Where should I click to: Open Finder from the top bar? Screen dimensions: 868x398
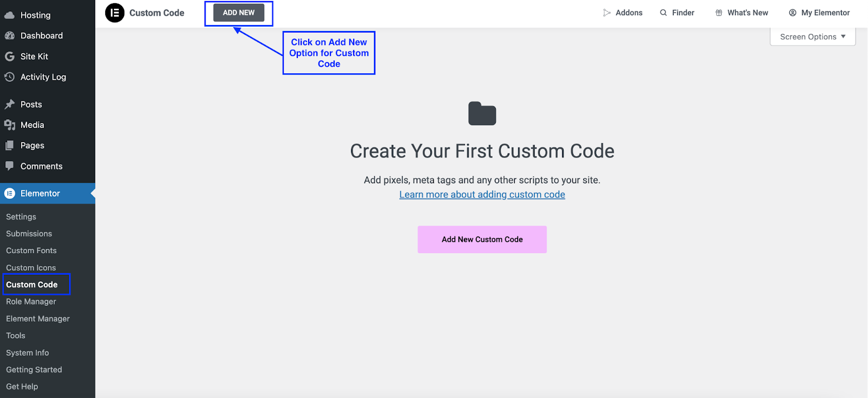coord(677,12)
